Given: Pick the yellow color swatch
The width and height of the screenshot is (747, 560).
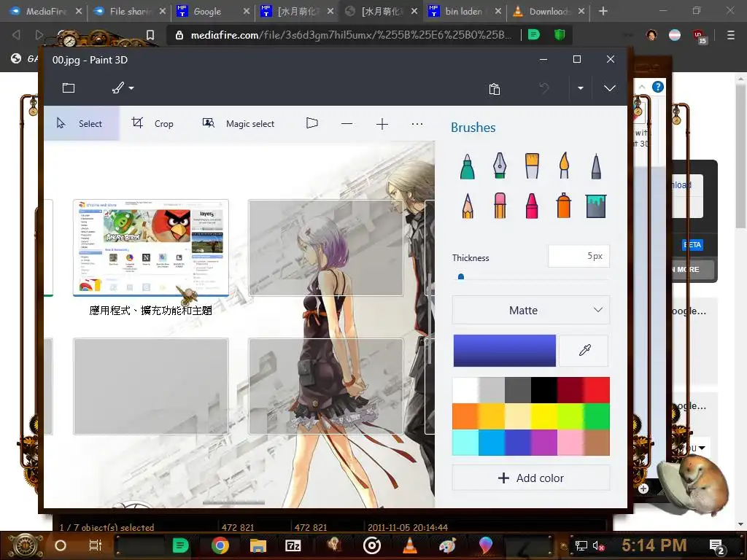Looking at the screenshot, I should click(544, 416).
